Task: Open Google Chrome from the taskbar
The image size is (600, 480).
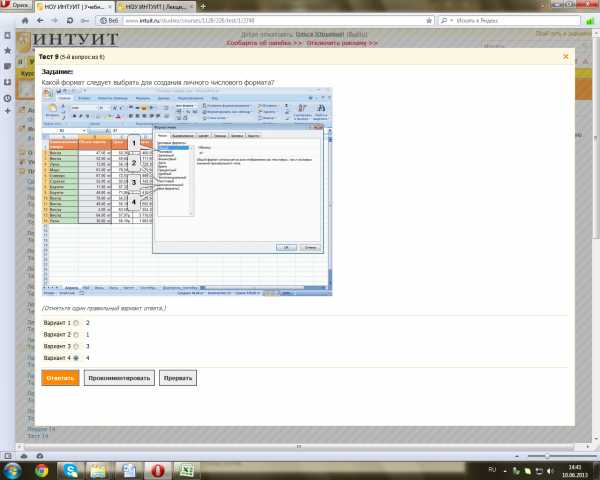Action: [x=41, y=470]
